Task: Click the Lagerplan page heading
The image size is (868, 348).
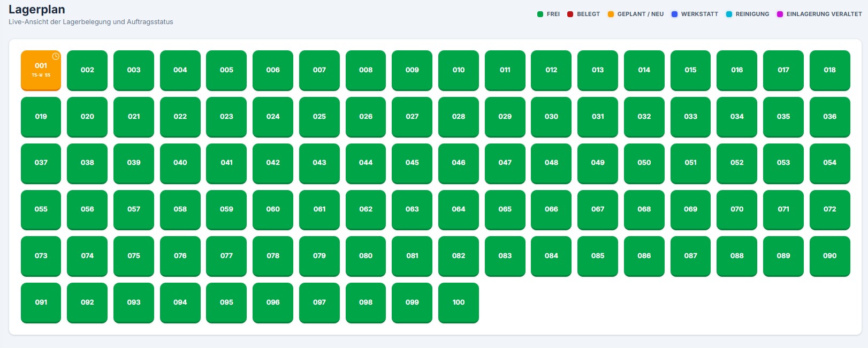Action: pos(37,10)
